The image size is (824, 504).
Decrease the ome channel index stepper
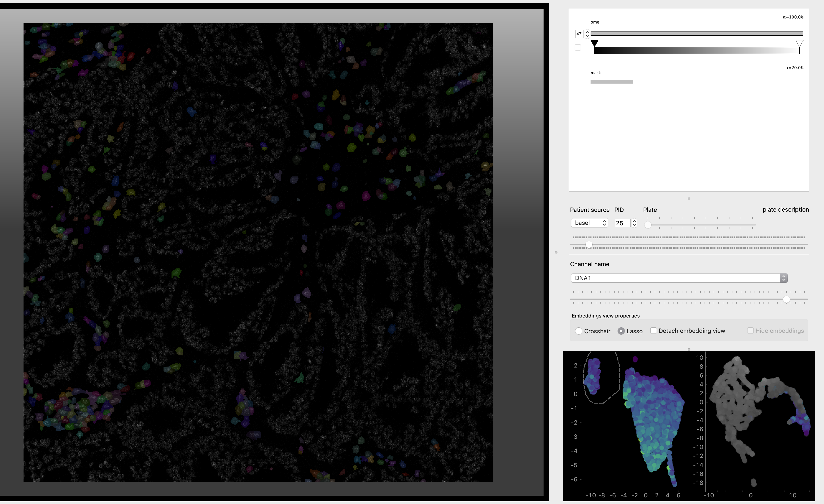coord(587,36)
